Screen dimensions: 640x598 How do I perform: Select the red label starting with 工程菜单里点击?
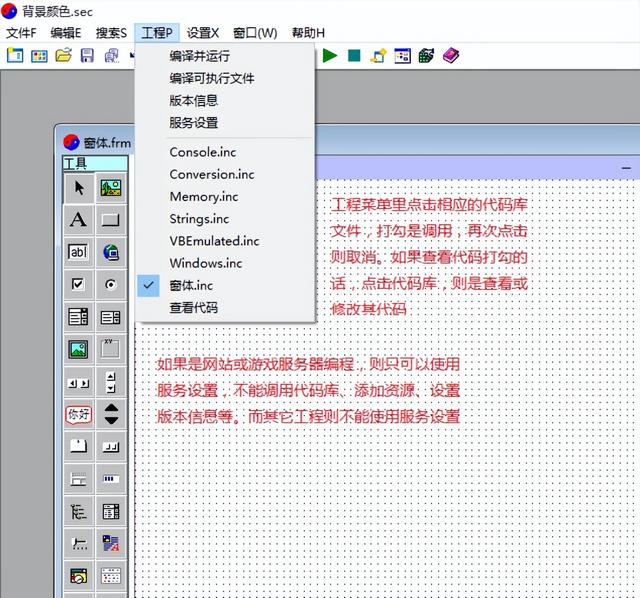point(429,256)
